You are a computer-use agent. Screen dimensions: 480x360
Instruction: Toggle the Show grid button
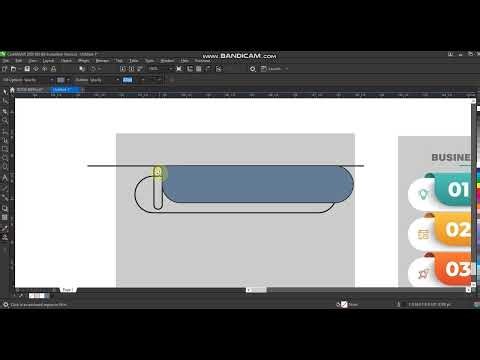pyautogui.click(x=199, y=69)
